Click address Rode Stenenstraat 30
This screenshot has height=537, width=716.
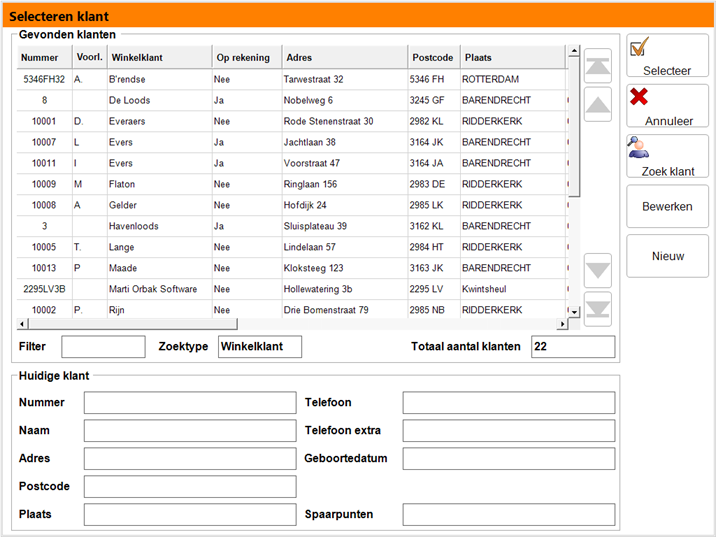(x=328, y=121)
